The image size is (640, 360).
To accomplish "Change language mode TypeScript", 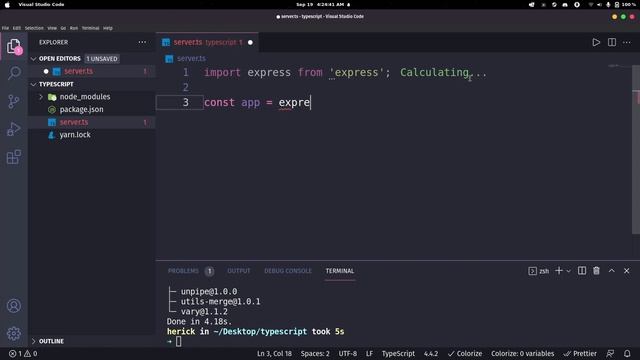I will coord(398,353).
